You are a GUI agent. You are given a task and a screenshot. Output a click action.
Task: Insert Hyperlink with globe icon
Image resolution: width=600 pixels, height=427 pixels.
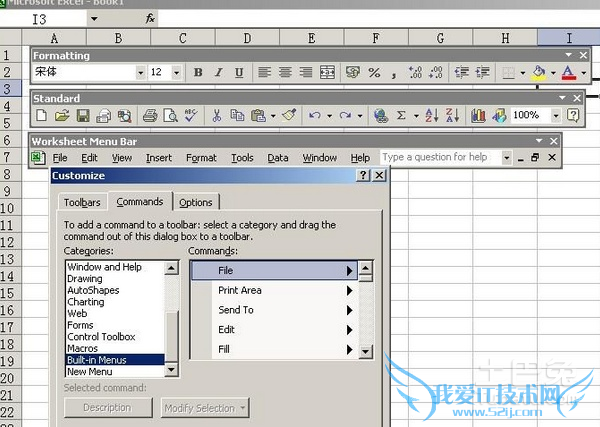pyautogui.click(x=381, y=115)
